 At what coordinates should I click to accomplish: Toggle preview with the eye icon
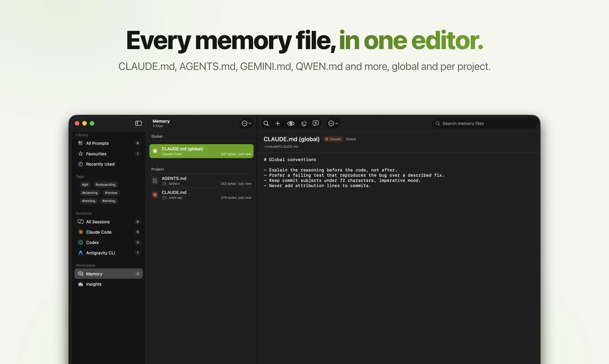click(x=291, y=123)
